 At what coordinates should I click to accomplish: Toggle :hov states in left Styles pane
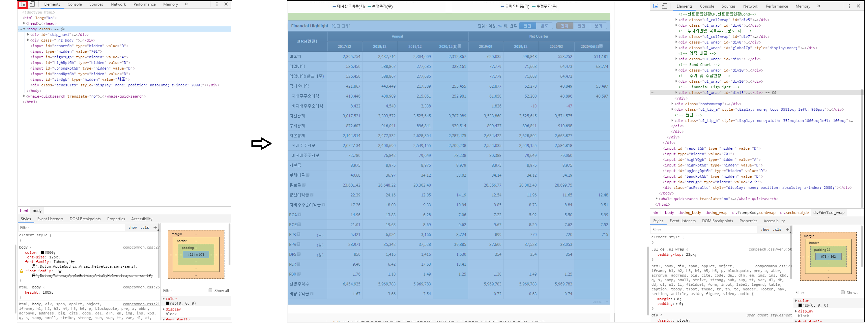click(133, 227)
